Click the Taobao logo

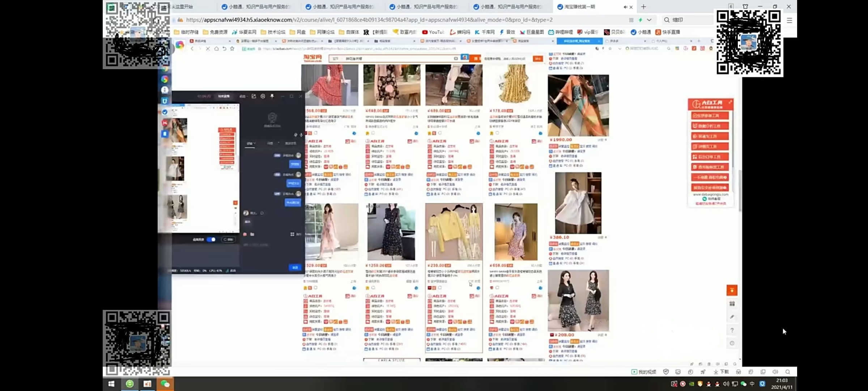(x=312, y=58)
